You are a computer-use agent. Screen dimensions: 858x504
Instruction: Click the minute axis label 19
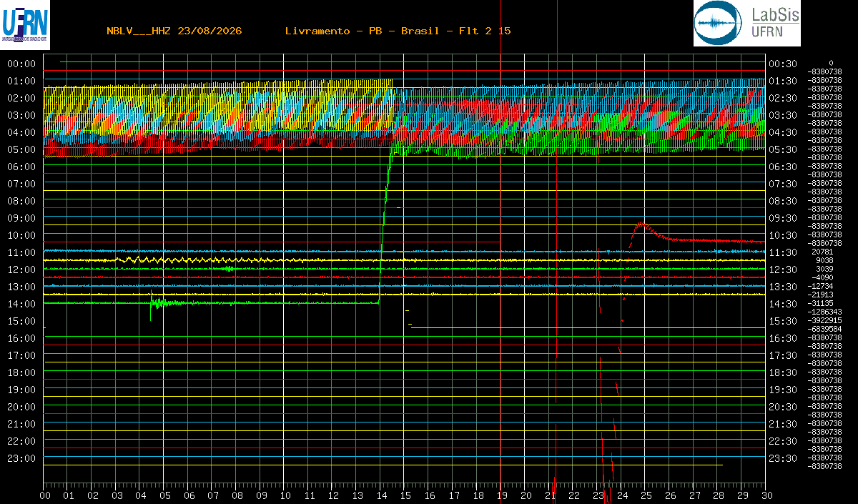click(x=501, y=495)
